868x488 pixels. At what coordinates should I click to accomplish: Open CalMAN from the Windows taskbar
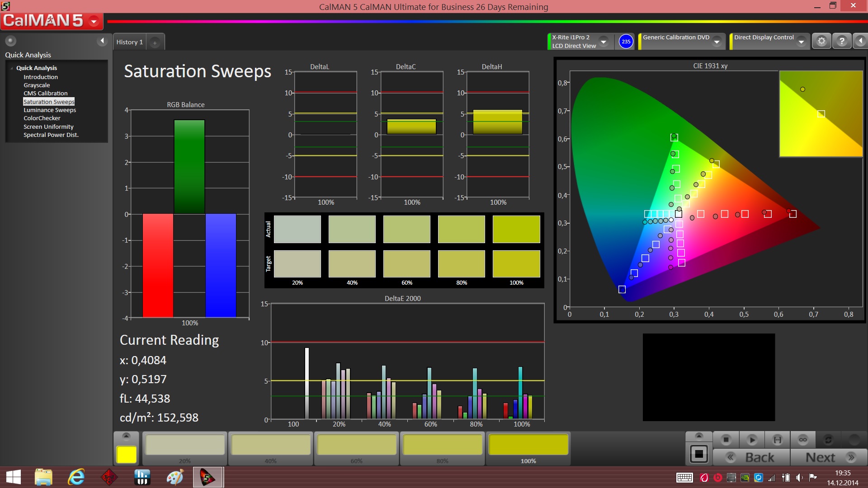[208, 477]
